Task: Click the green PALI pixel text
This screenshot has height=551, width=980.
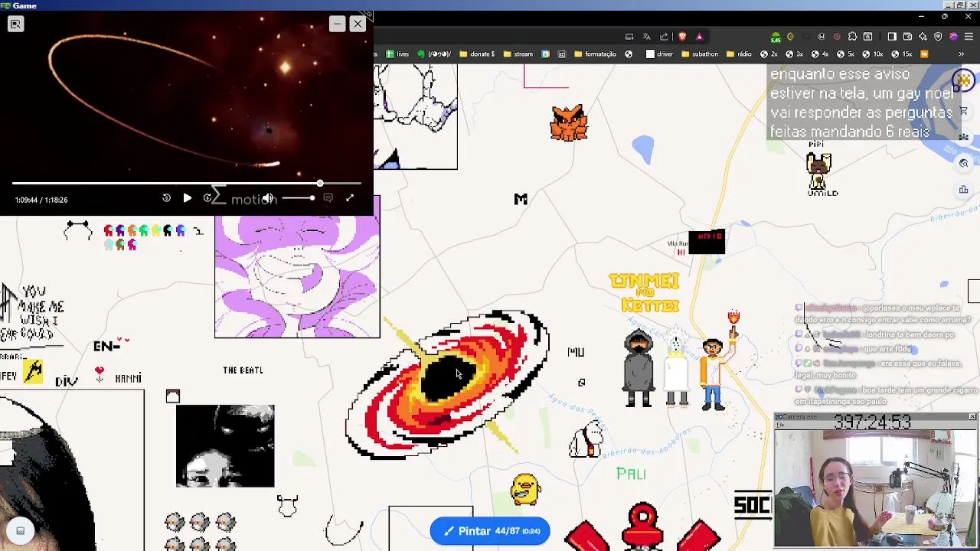Action: click(632, 474)
